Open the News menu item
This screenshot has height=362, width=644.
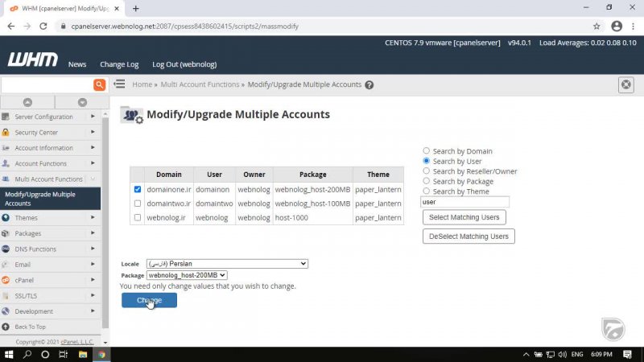(77, 64)
